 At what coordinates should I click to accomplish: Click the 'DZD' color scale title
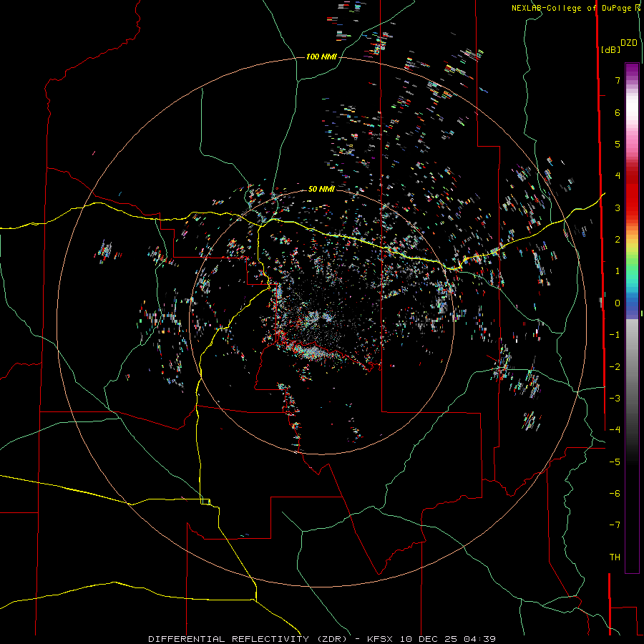click(x=629, y=43)
